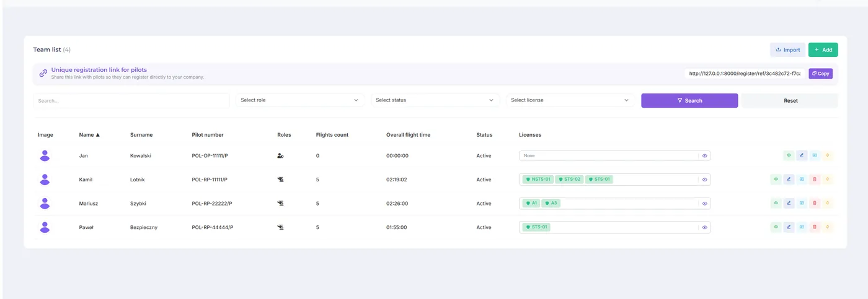The height and width of the screenshot is (299, 868).
Task: Click the Pilot number column header
Action: [x=208, y=134]
